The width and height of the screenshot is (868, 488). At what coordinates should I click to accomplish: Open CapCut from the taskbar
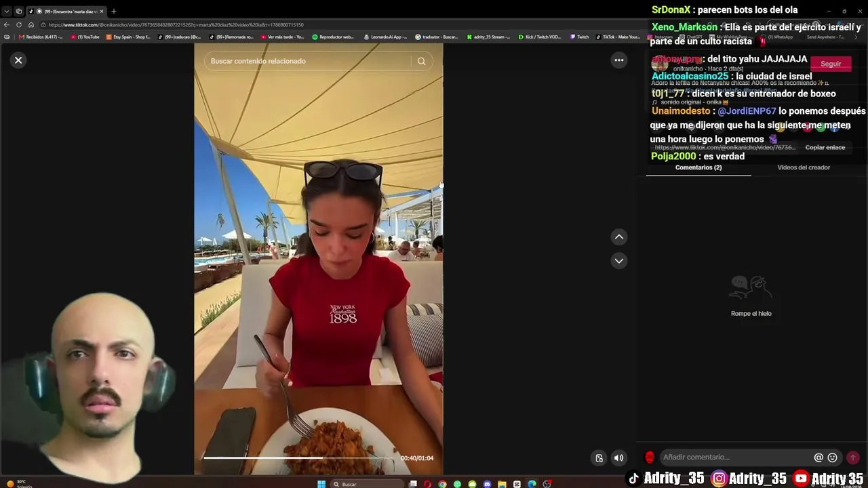[x=517, y=484]
